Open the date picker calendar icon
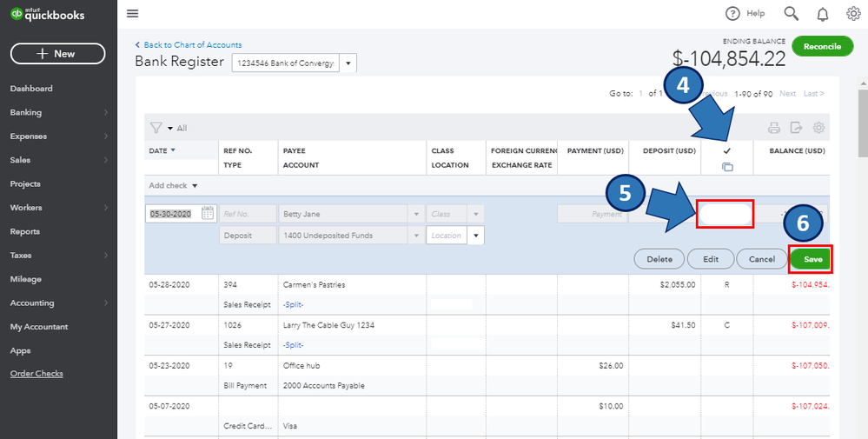This screenshot has height=439, width=868. pyautogui.click(x=208, y=213)
